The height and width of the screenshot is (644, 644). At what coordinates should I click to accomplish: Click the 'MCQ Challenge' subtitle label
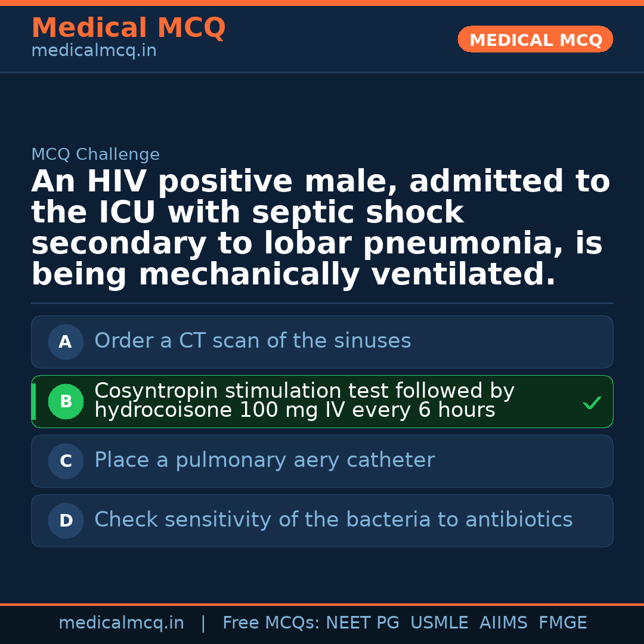pos(95,155)
